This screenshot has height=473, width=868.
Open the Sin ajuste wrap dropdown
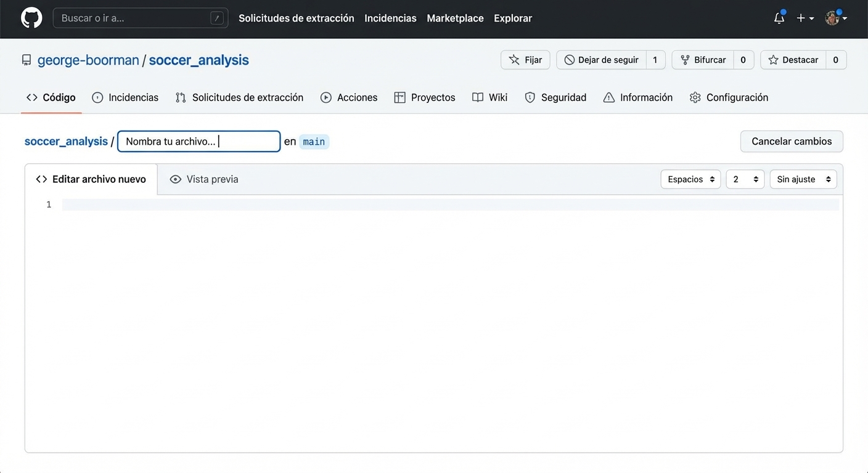803,179
